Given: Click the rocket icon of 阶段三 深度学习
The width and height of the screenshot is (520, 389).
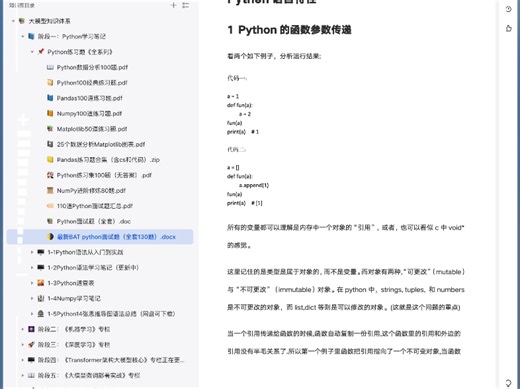Looking at the screenshot, I should click(31, 345).
